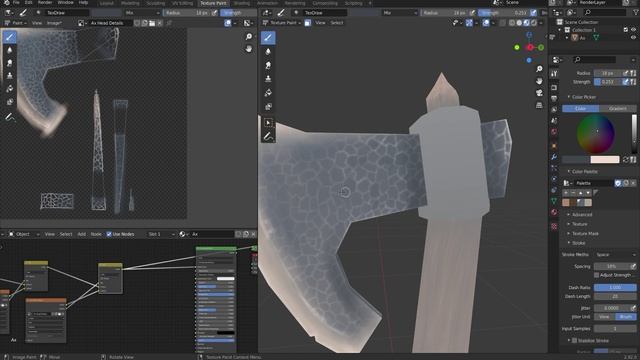Image resolution: width=640 pixels, height=360 pixels.
Task: Toggle visibility eye for the Ax object
Action: click(x=633, y=38)
